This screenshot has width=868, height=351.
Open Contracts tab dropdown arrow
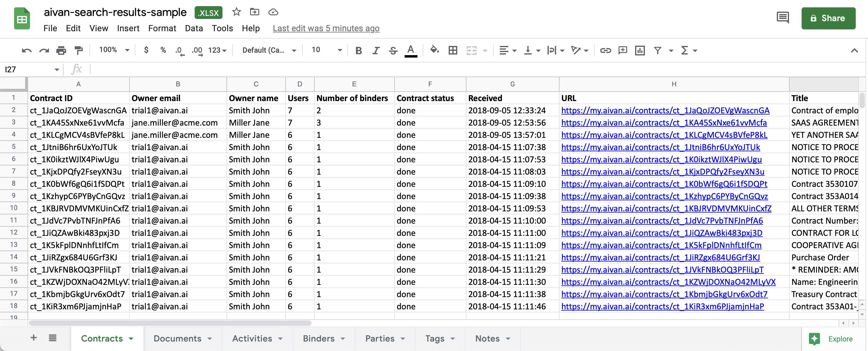131,338
